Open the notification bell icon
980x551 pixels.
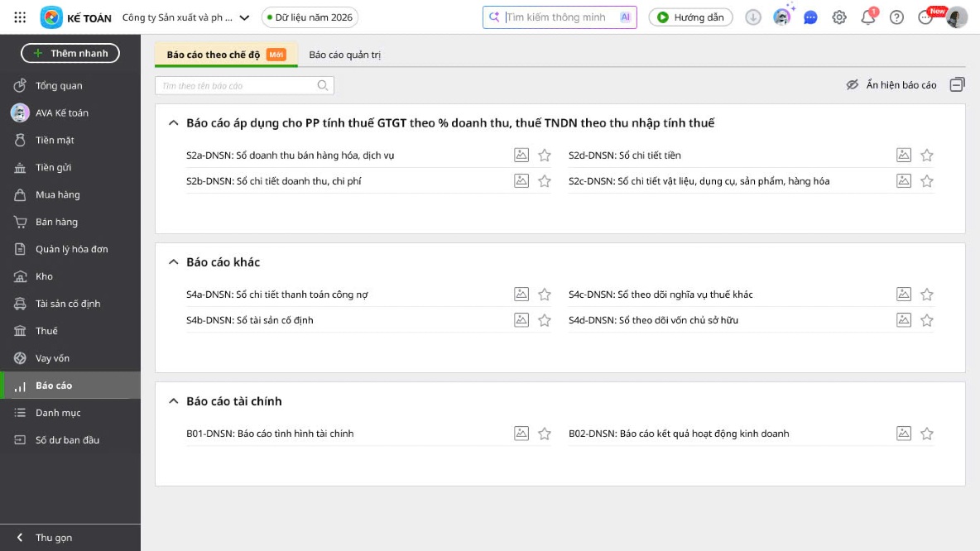[x=868, y=17]
